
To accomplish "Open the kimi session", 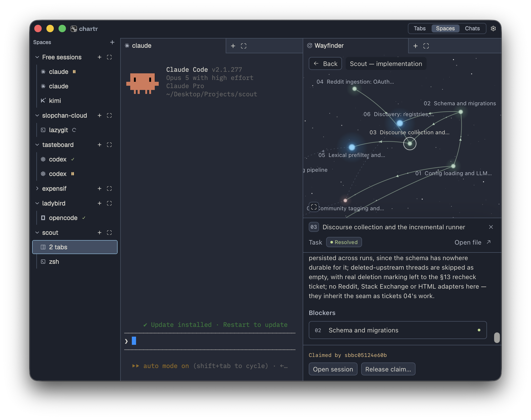I will 75,101.
